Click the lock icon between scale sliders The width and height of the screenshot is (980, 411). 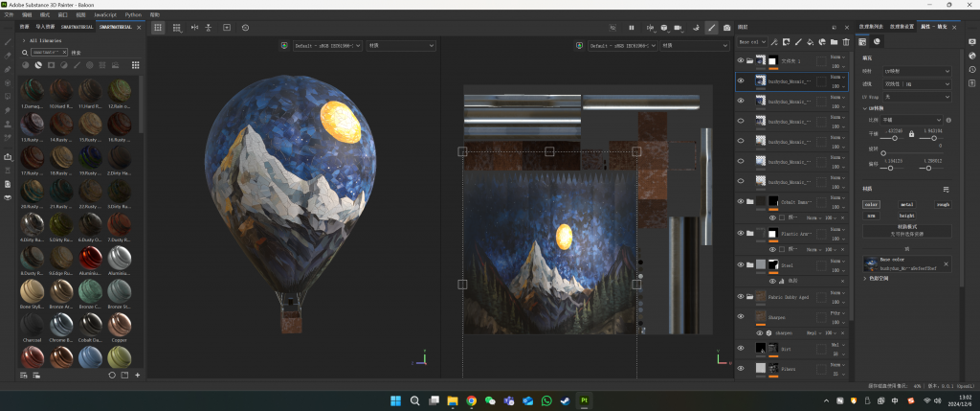[x=910, y=132]
